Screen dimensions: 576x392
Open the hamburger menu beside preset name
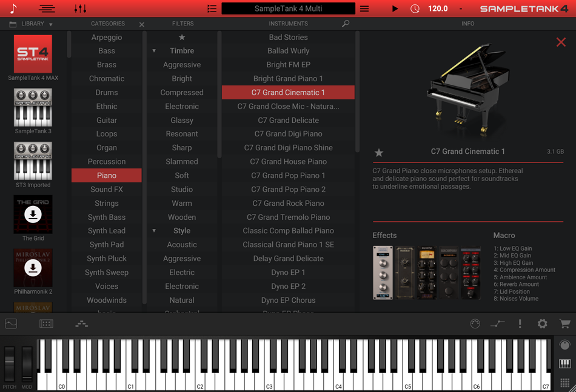pos(364,8)
